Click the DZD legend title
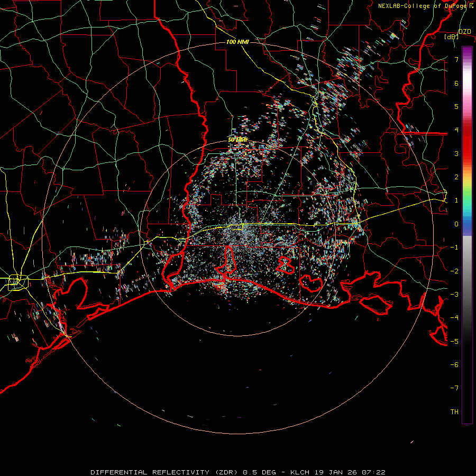 [x=464, y=32]
